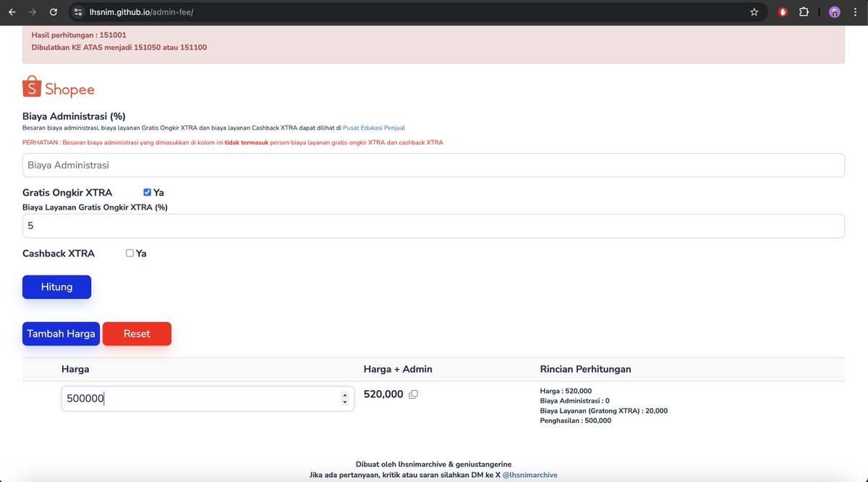Click the Shopee logo
Viewport: 868px width, 482px height.
pyautogui.click(x=59, y=87)
